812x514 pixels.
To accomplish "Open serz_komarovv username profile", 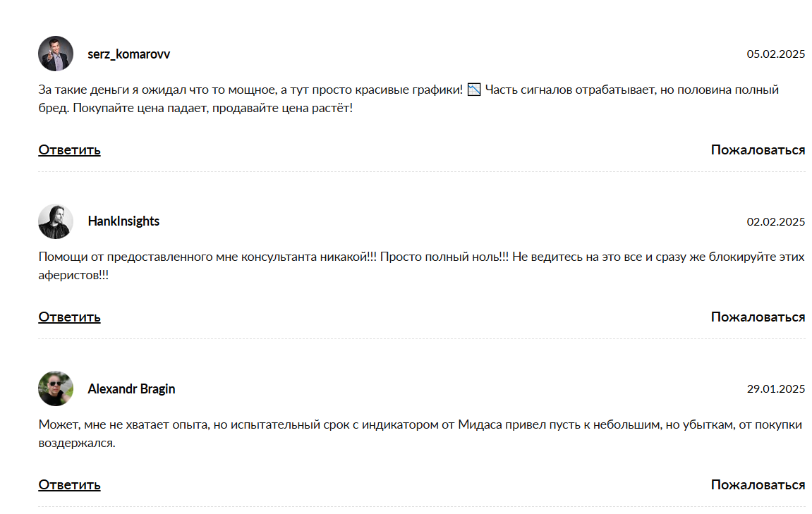I will pos(128,54).
